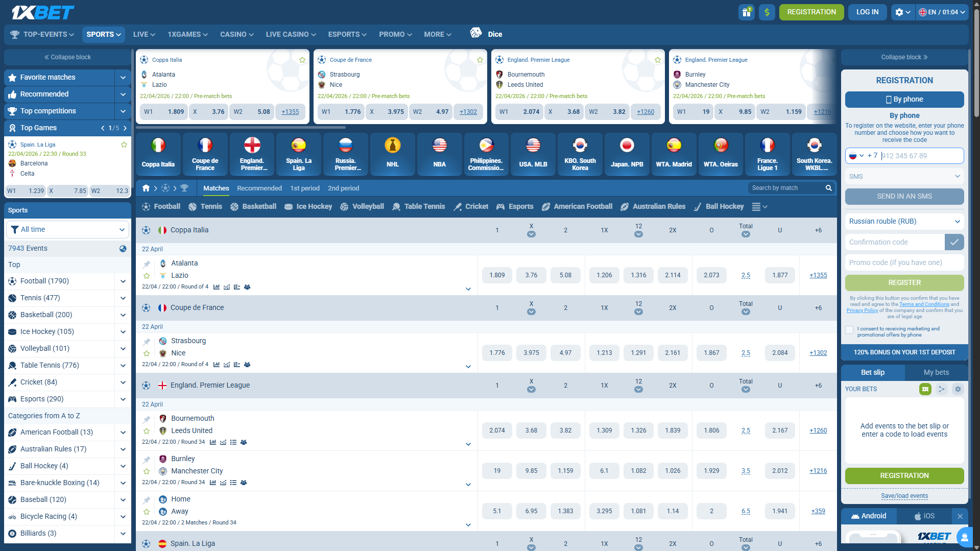Viewport: 980px width, 551px height.
Task: Open language EN / 01:04 dropdown
Action: [942, 12]
